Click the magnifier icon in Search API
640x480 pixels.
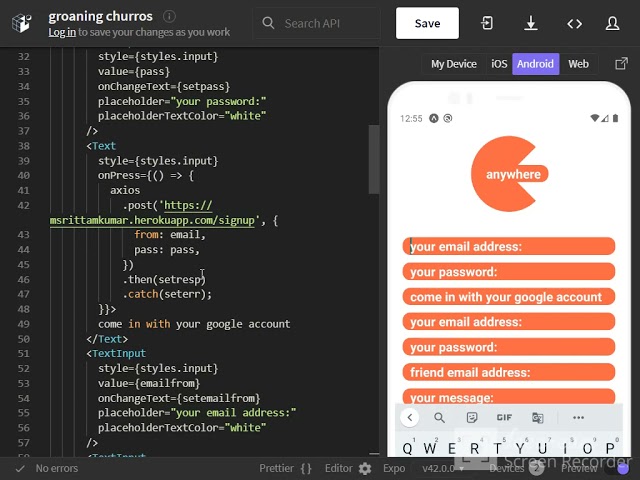point(268,23)
